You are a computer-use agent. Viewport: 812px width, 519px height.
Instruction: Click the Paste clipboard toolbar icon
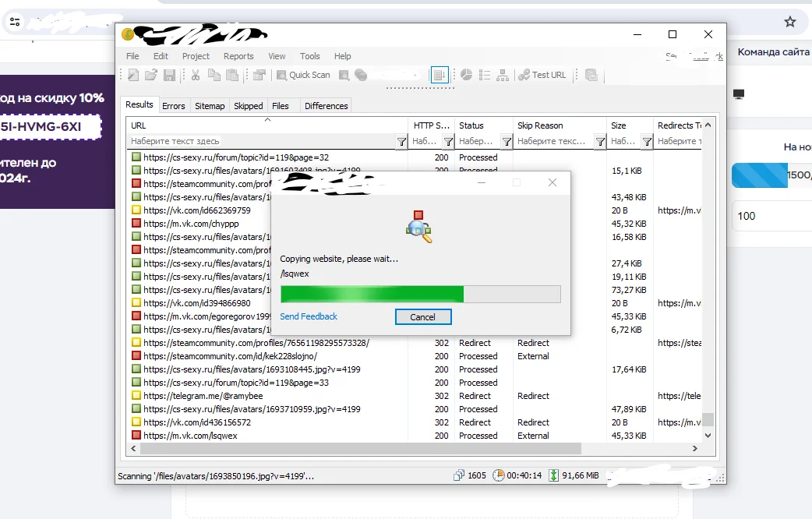pyautogui.click(x=231, y=75)
